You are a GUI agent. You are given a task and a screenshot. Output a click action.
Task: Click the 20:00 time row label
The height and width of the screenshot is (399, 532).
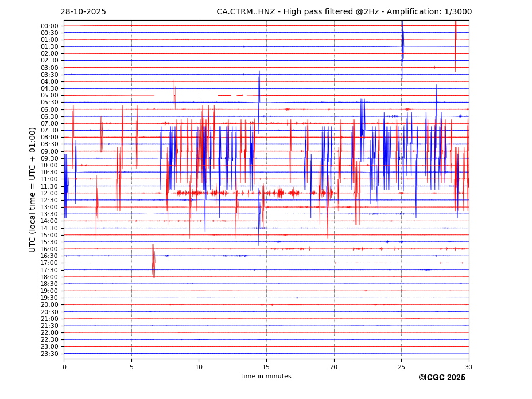(x=49, y=305)
